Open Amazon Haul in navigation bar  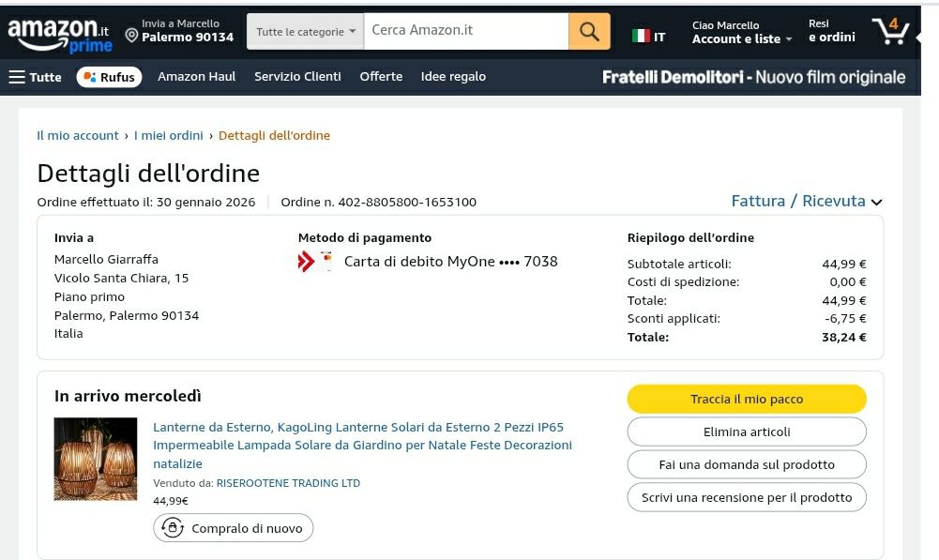click(x=197, y=77)
